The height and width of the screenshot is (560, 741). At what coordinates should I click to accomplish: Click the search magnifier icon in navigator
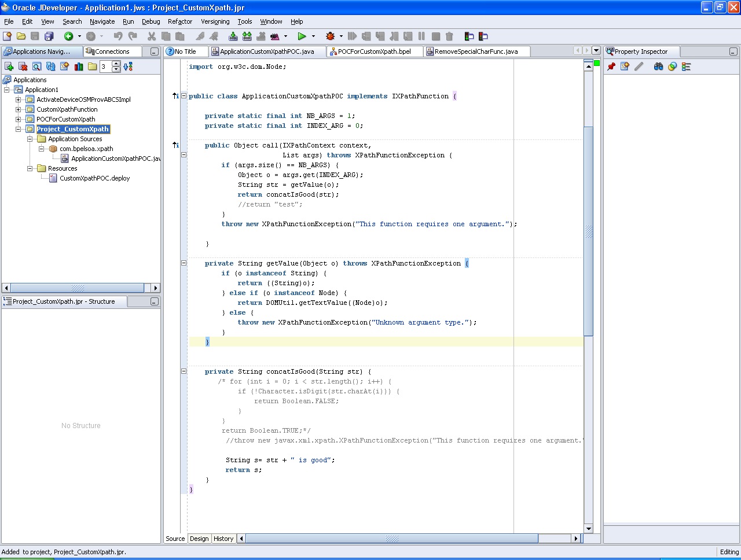coord(36,67)
